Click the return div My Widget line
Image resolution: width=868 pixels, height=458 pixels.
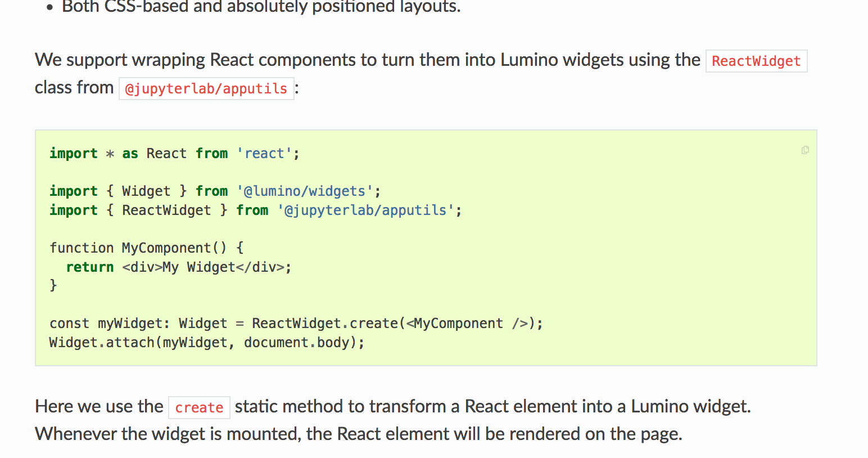178,267
